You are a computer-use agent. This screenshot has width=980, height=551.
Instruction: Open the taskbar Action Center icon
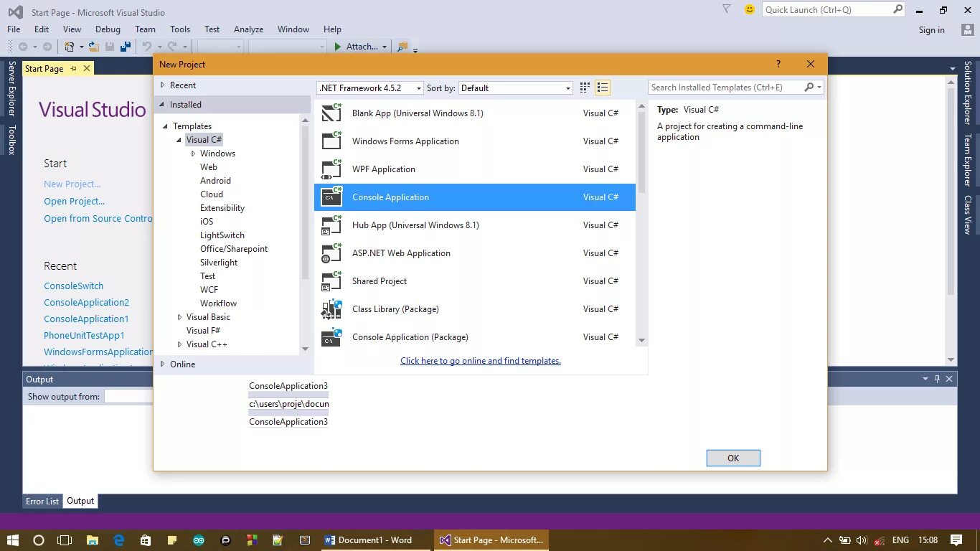point(956,540)
